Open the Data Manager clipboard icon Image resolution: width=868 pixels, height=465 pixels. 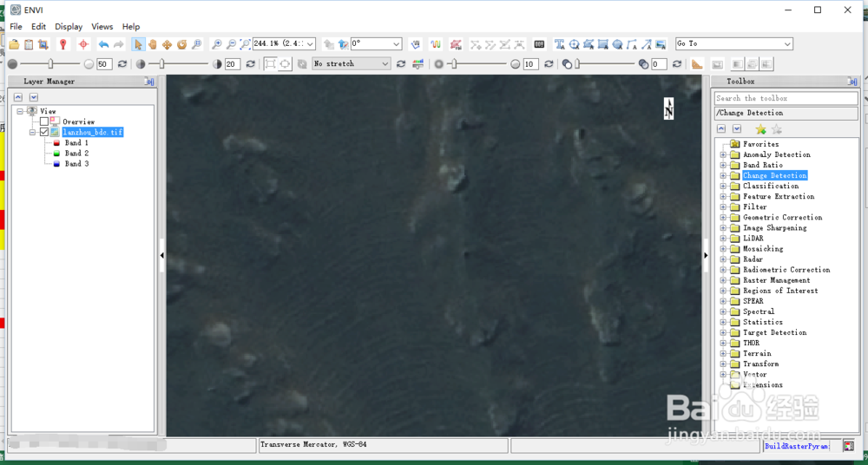click(x=29, y=43)
